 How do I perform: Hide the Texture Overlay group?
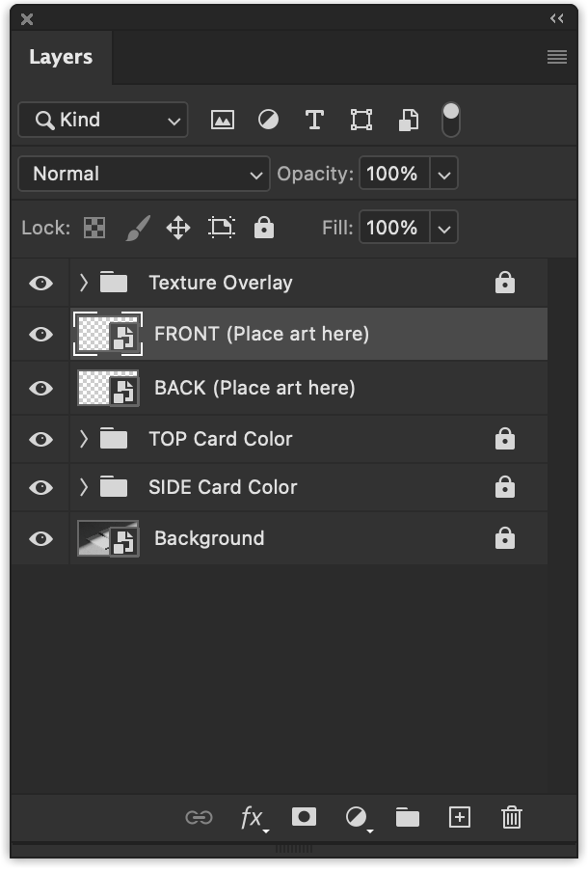(41, 283)
